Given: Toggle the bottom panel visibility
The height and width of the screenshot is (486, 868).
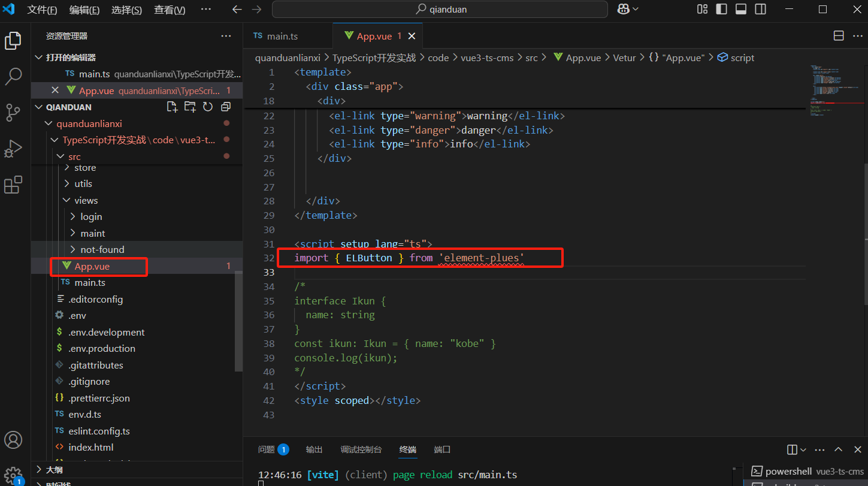Looking at the screenshot, I should pos(741,9).
